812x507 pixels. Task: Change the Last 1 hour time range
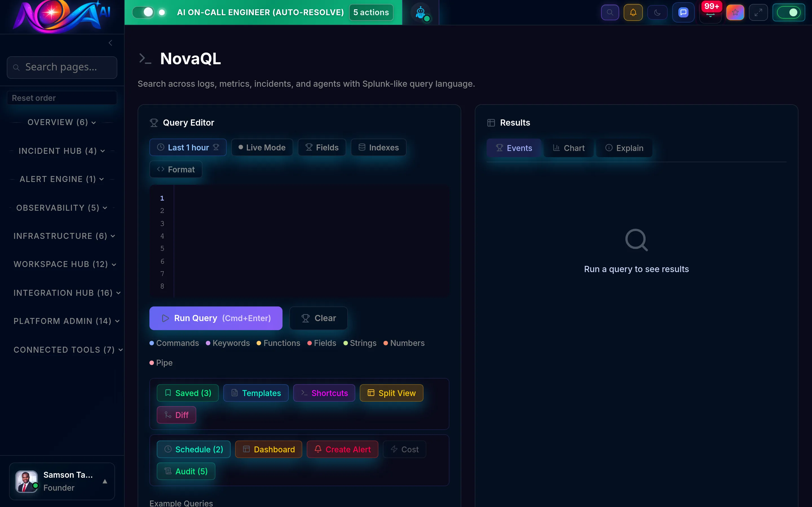(187, 147)
